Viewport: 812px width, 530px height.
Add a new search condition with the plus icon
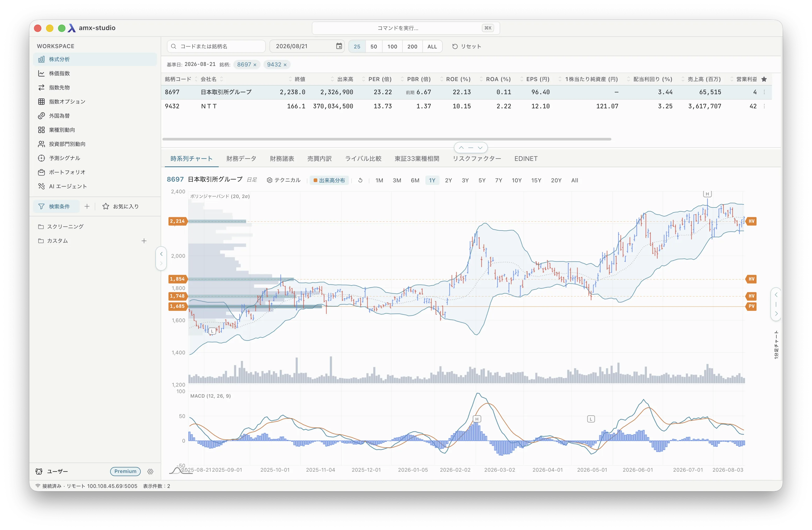click(87, 206)
